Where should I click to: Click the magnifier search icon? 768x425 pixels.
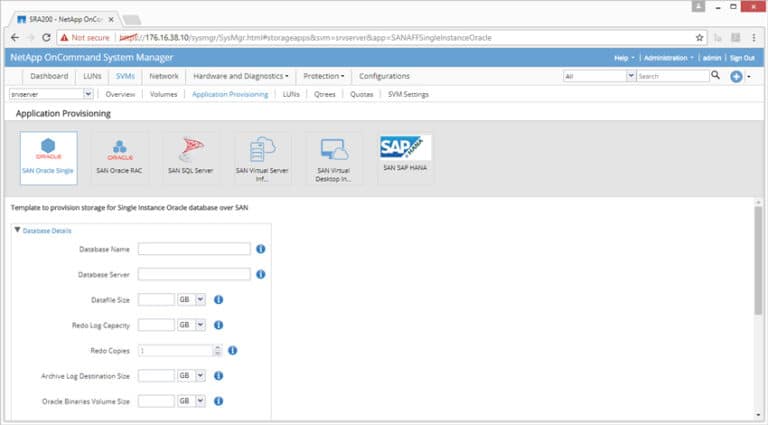[x=716, y=75]
